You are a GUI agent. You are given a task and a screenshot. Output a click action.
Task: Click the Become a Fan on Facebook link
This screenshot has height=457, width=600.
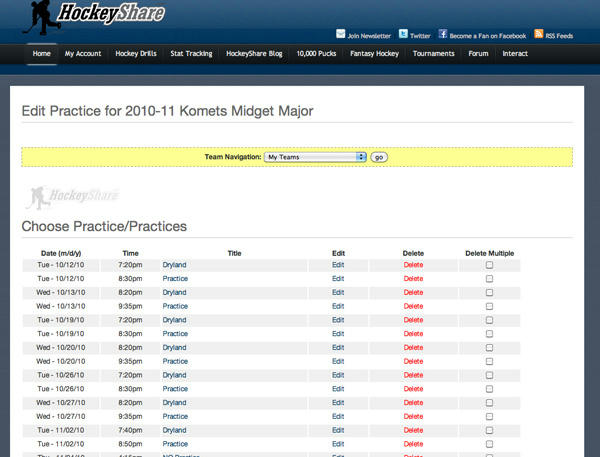tap(487, 35)
